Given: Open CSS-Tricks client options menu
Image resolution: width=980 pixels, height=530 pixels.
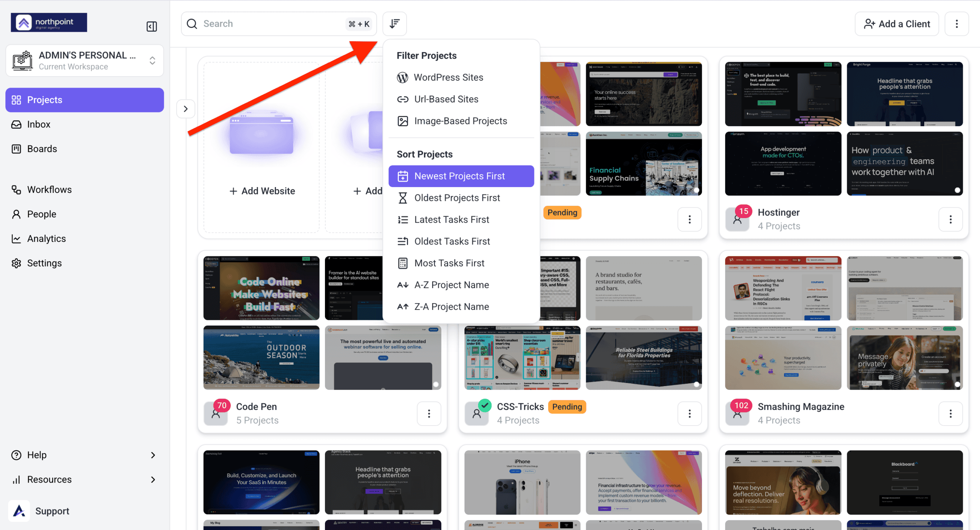Looking at the screenshot, I should [689, 413].
